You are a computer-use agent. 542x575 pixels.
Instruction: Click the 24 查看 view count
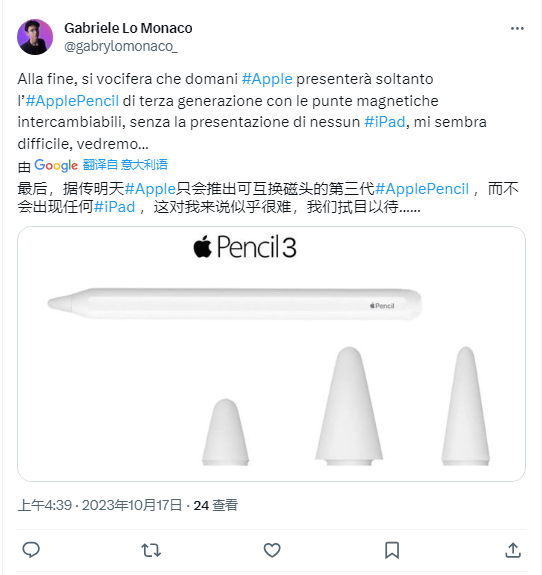(x=216, y=505)
